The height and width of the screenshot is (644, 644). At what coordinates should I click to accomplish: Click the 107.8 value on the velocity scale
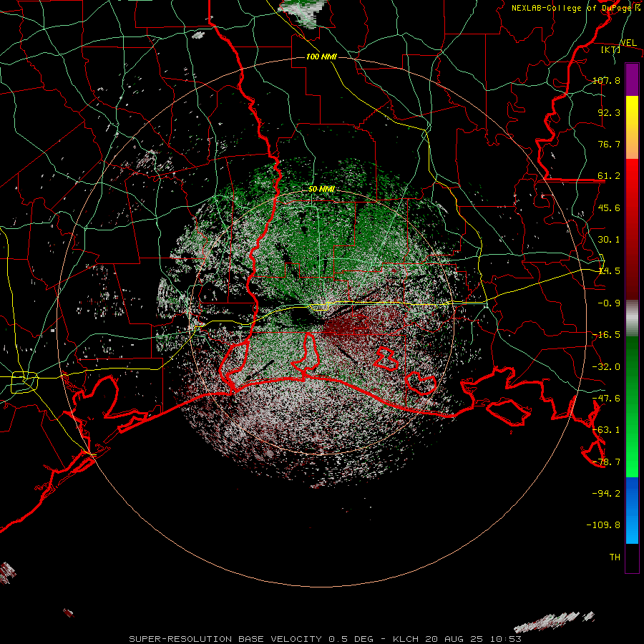point(606,80)
